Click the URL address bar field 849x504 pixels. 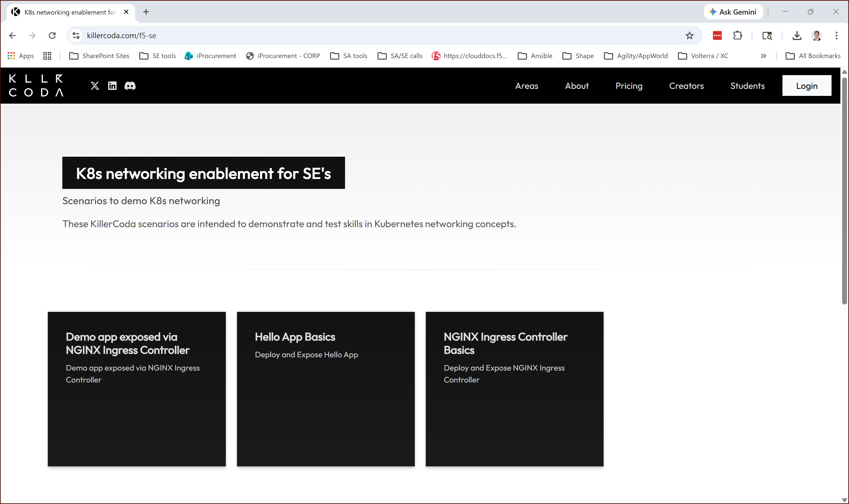pos(374,36)
